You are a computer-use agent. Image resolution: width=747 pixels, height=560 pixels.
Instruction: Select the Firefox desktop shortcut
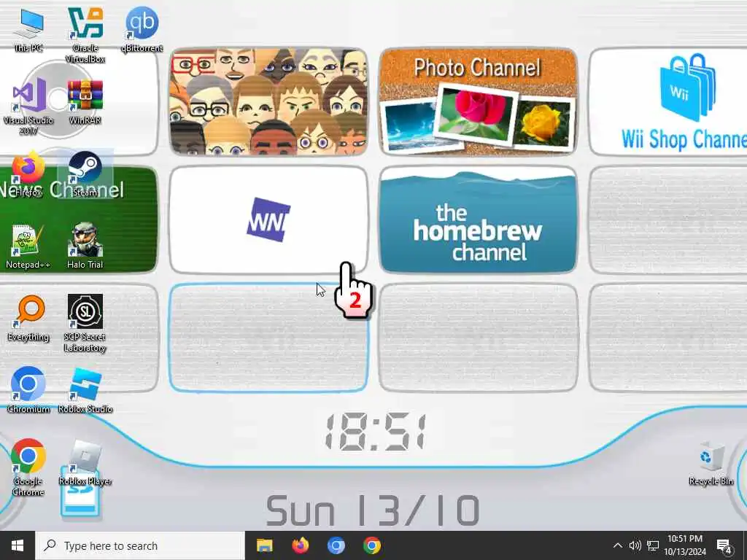pos(28,174)
